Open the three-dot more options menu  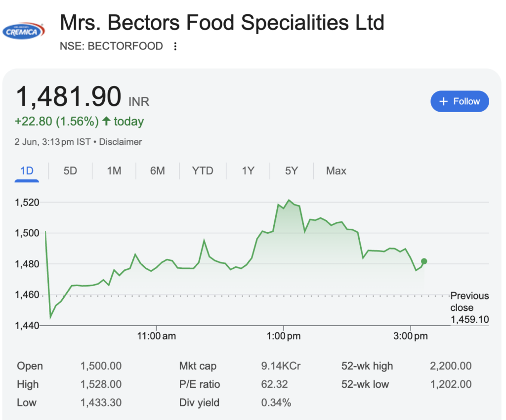(175, 46)
